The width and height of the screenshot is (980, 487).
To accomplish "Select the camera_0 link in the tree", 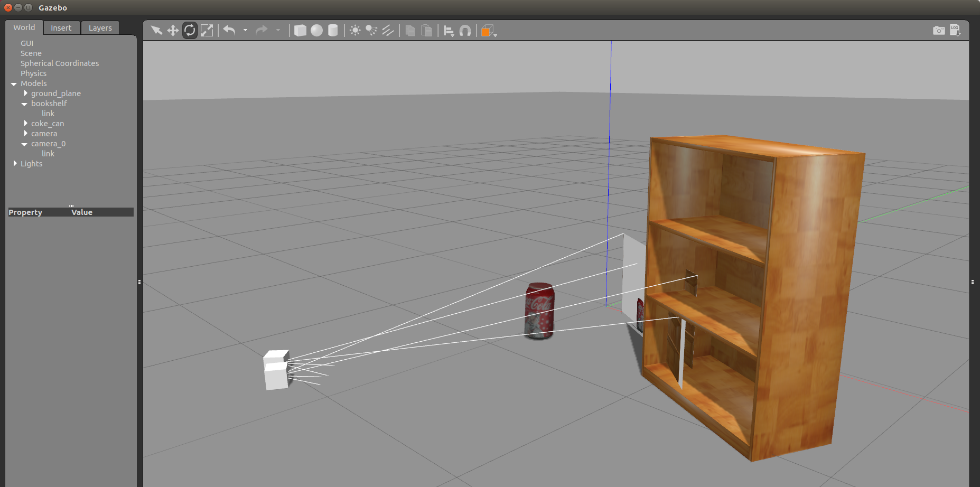I will pyautogui.click(x=48, y=153).
